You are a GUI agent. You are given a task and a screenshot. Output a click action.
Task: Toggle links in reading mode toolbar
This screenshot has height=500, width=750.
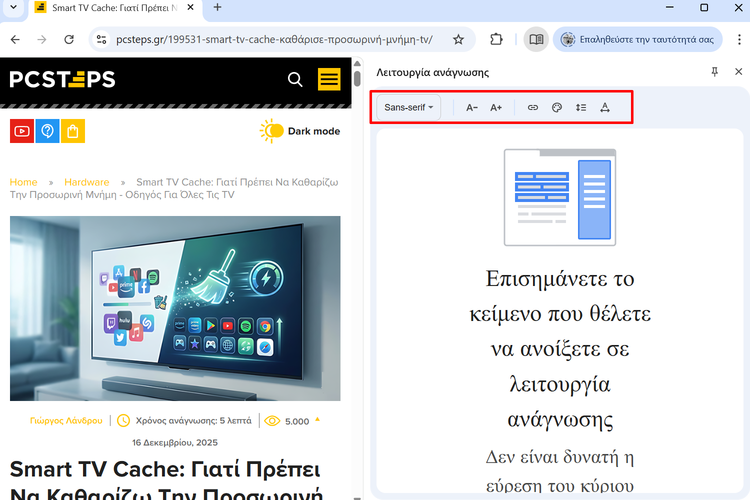pos(533,108)
